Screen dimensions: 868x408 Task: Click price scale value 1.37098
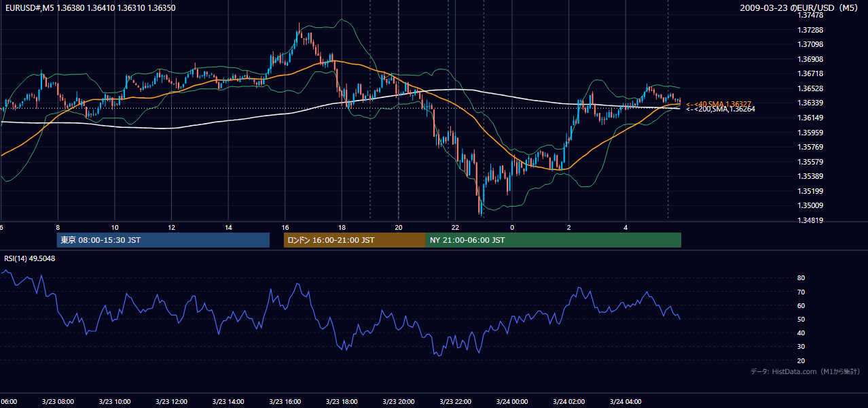(x=811, y=44)
